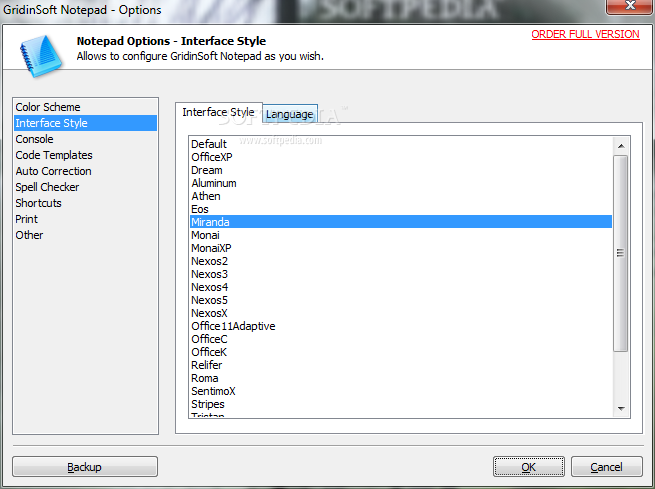Image resolution: width=655 pixels, height=489 pixels.
Task: Click the Backup button
Action: [85, 467]
